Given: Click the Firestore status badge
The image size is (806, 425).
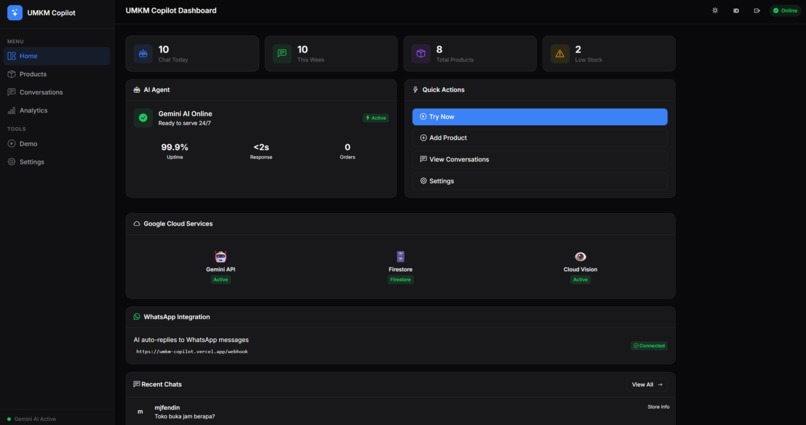Looking at the screenshot, I should click(x=400, y=280).
